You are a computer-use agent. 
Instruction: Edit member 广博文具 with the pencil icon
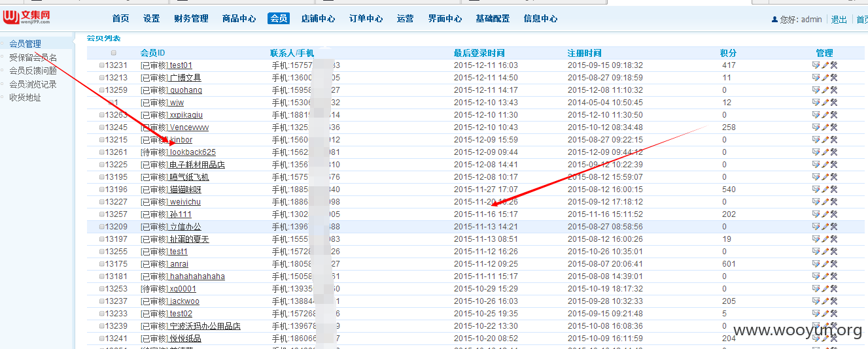825,78
